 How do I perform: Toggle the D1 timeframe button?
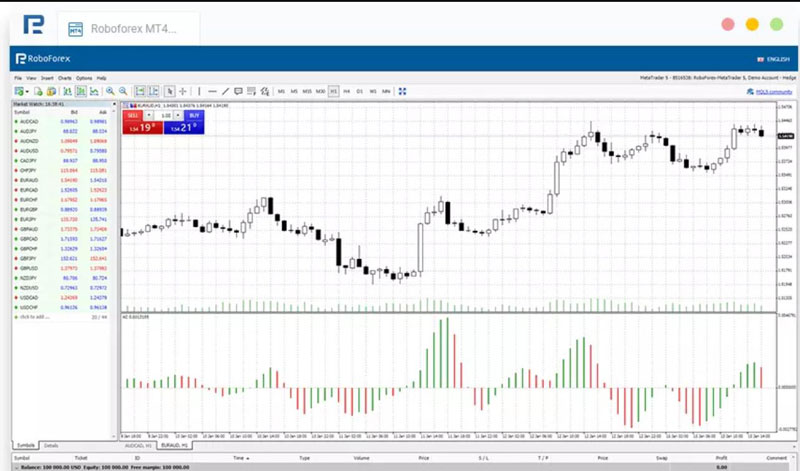[x=359, y=91]
